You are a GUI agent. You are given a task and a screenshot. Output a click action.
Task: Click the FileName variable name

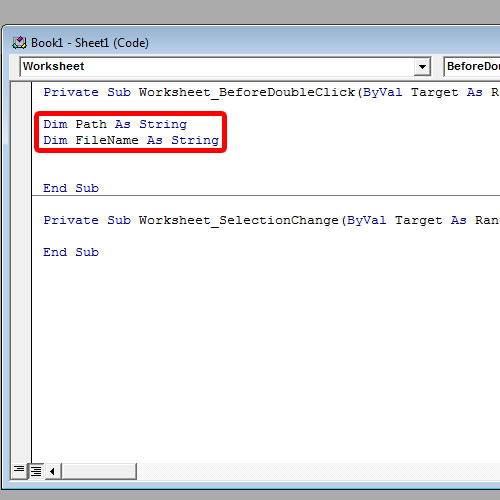[107, 140]
